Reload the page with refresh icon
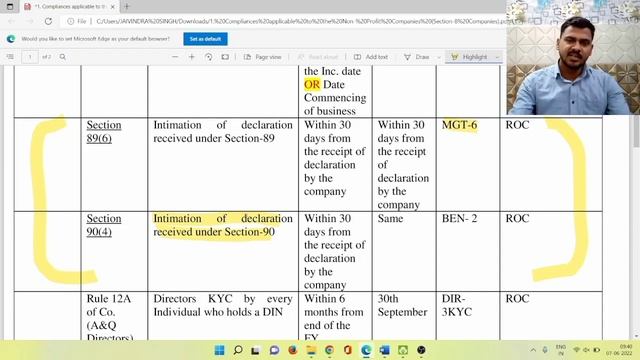 point(48,21)
